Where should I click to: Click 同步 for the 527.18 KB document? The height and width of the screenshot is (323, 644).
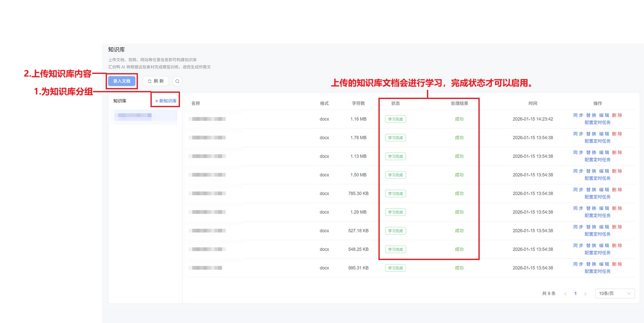tap(578, 227)
